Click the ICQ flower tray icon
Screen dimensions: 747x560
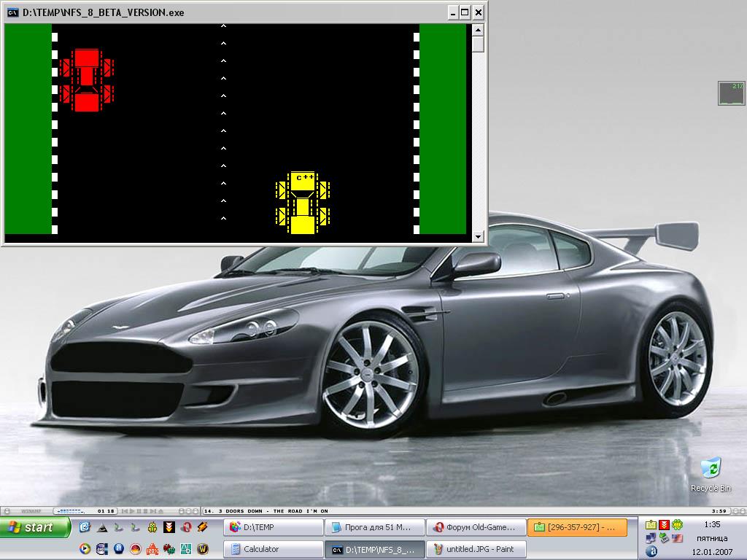click(x=678, y=524)
